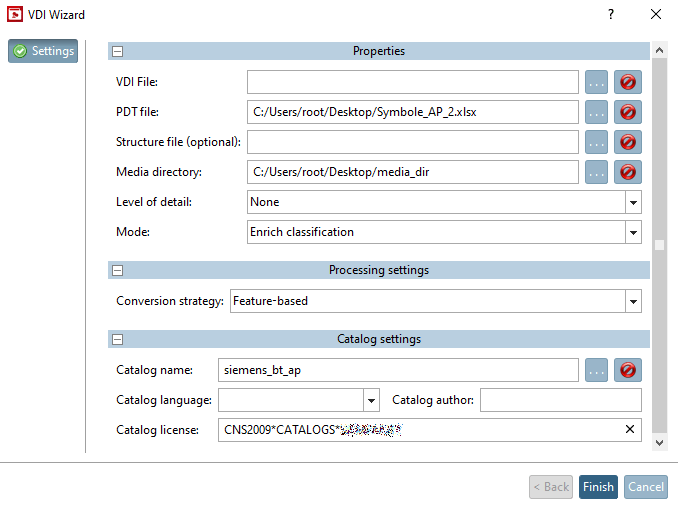Click the Catalog author input field

coord(561,400)
